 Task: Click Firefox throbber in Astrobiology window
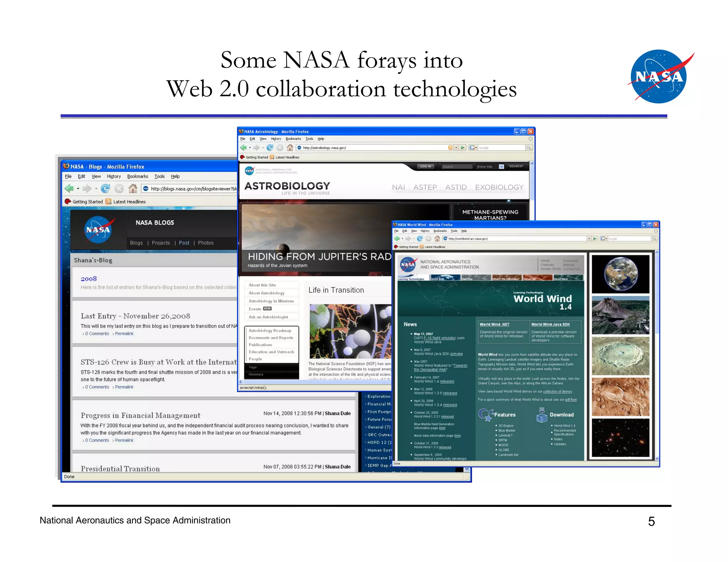point(530,139)
